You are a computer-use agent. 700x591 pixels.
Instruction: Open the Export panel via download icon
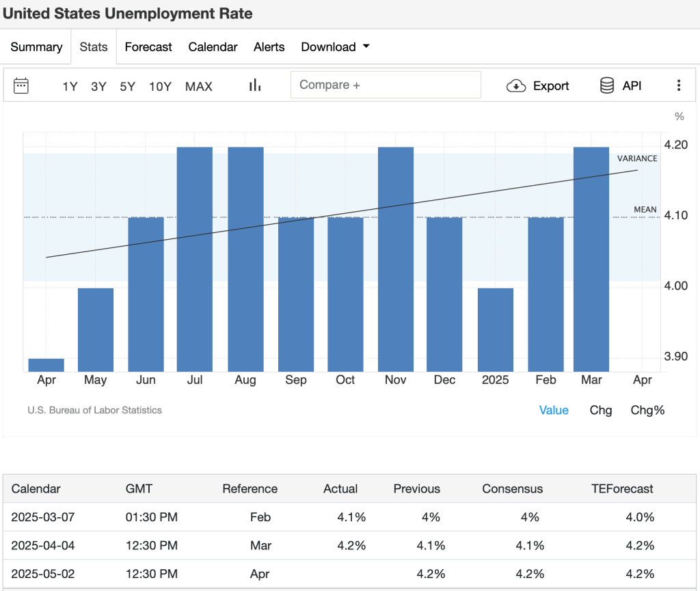coord(515,85)
